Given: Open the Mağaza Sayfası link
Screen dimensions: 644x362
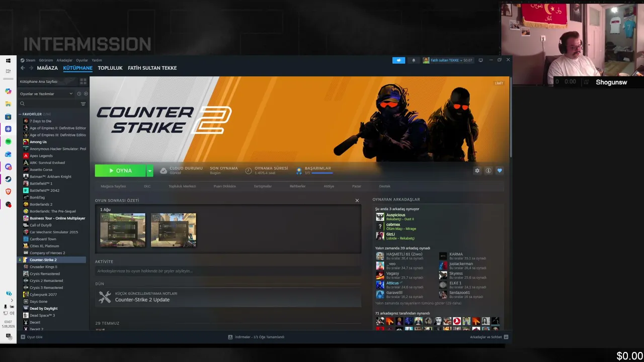Looking at the screenshot, I should pyautogui.click(x=113, y=186).
